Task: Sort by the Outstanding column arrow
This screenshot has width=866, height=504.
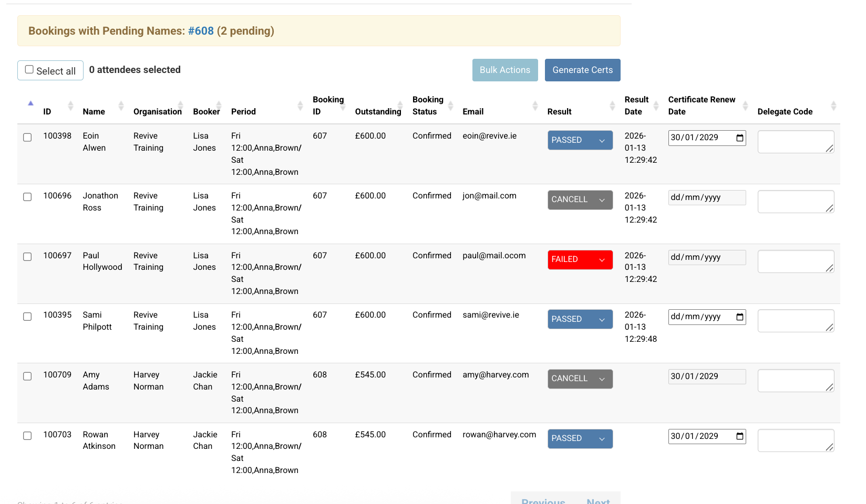Action: click(400, 105)
